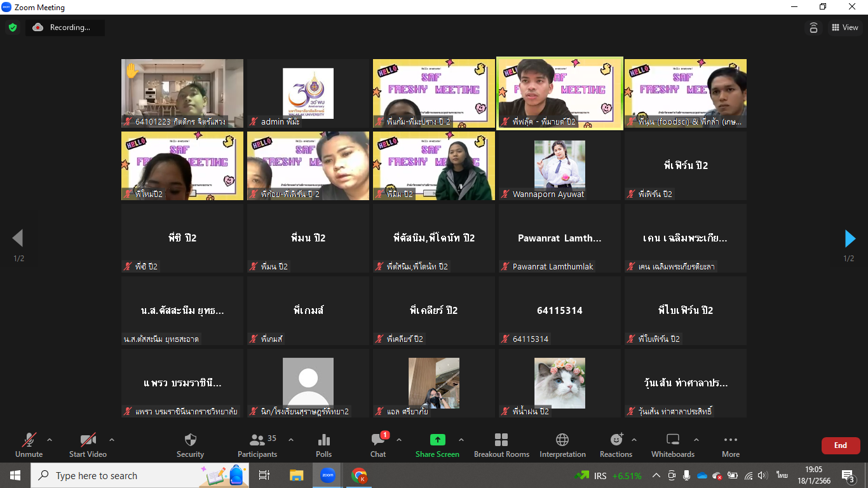
Task: Unmute the microphone
Action: 29,445
